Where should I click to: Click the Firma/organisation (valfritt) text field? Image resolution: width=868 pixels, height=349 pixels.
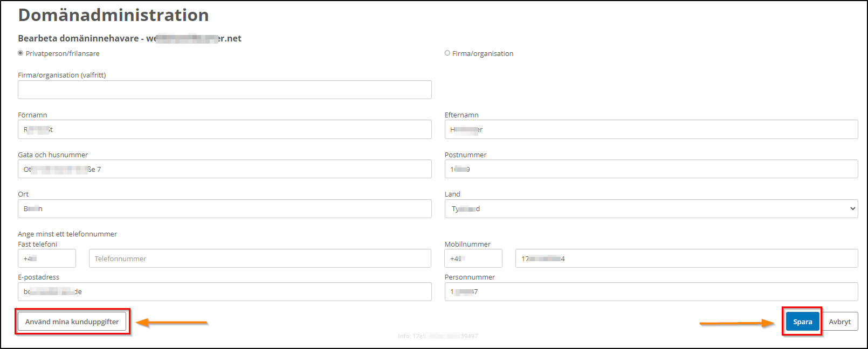[224, 90]
